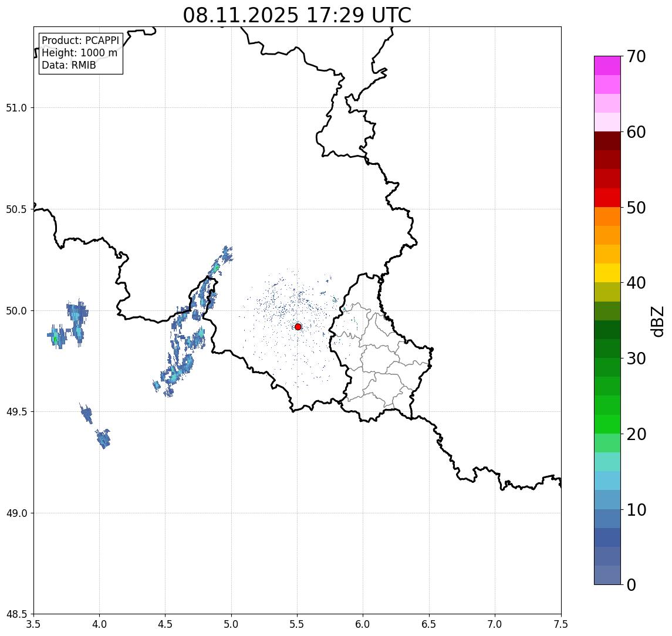Click the latitude axis label 49.0
Viewport: 672px width, 636px height.
point(16,513)
